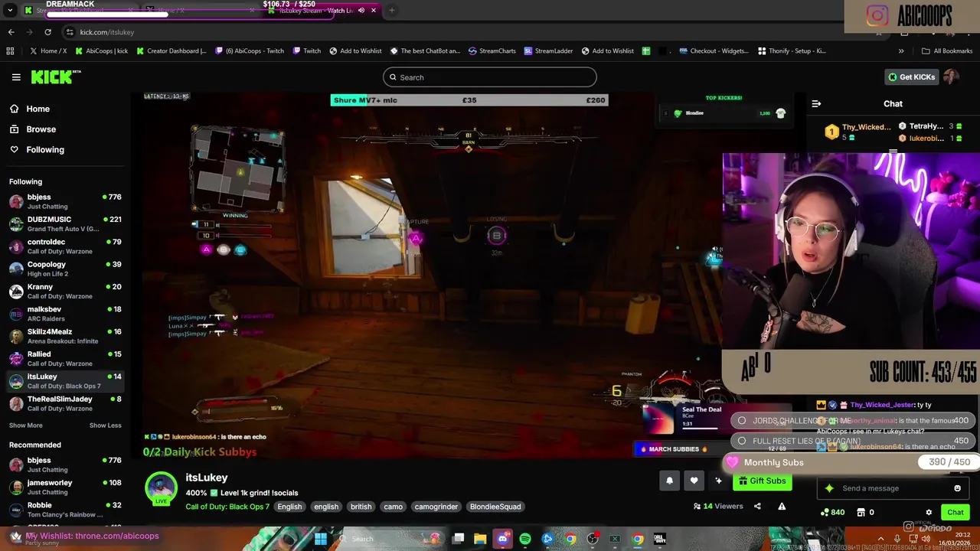The height and width of the screenshot is (551, 980).
Task: Open malksbev channel in sidebar
Action: (65, 314)
